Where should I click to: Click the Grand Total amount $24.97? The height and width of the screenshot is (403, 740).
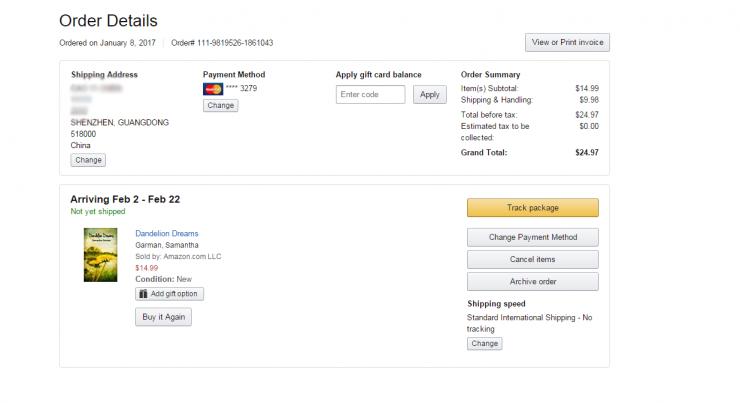(586, 152)
